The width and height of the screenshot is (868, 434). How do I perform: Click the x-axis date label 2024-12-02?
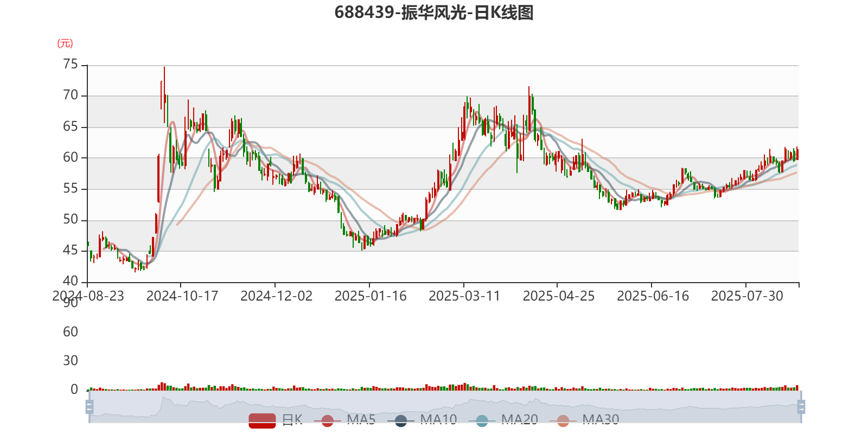point(277,296)
